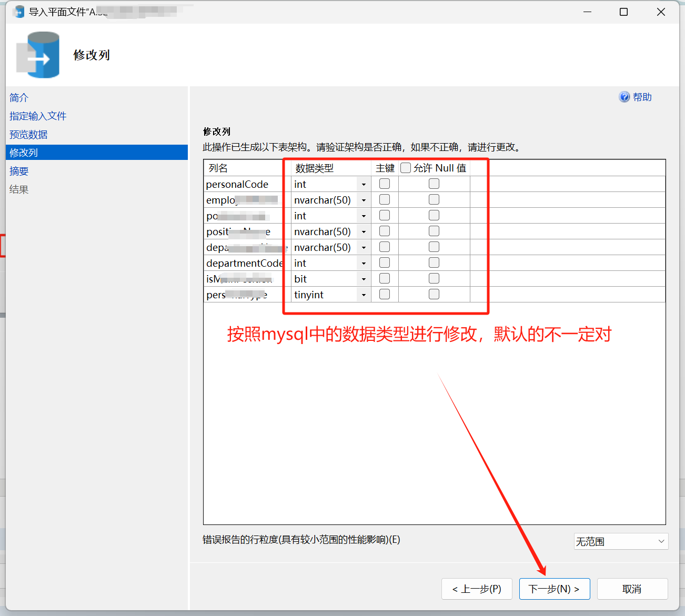Check primary key box for departmentCode row
Viewport: 685px width, 616px height.
tap(385, 262)
